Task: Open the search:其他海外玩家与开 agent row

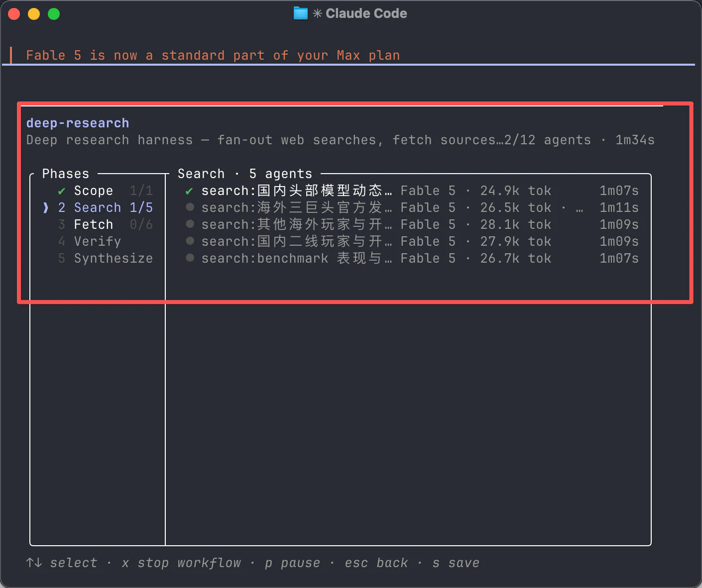Action: point(412,224)
